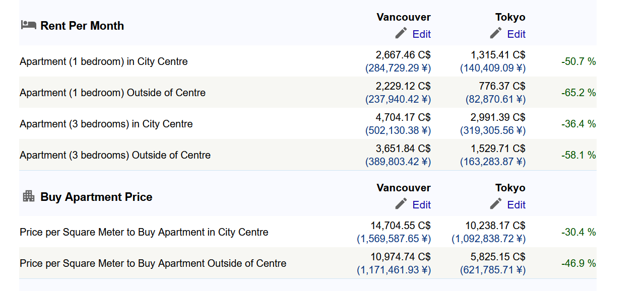Click the Tokyo value 10,238.17 C$
The image size is (644, 291).
click(495, 226)
